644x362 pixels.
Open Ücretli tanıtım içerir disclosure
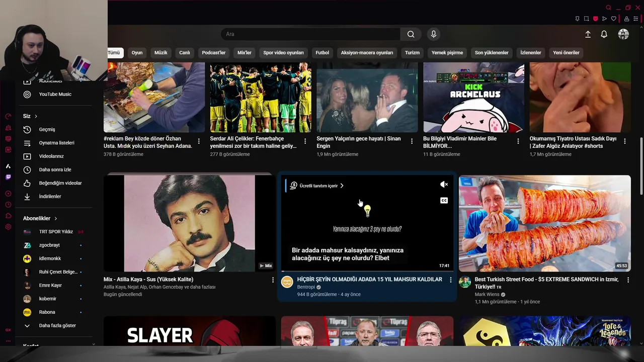pyautogui.click(x=317, y=186)
